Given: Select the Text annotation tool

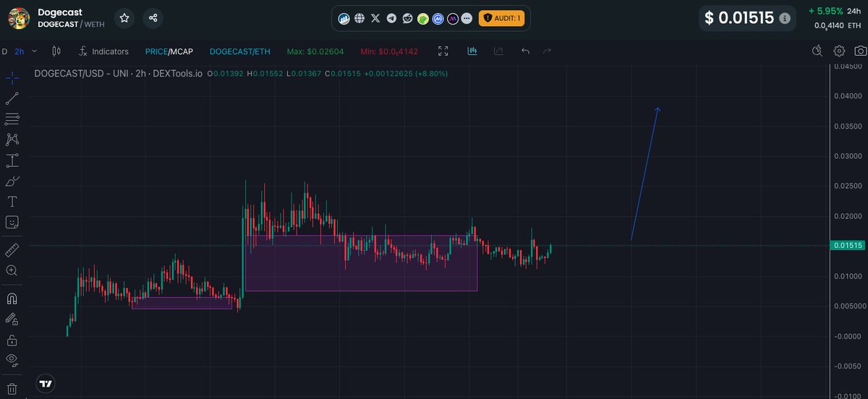Looking at the screenshot, I should click(x=12, y=202).
